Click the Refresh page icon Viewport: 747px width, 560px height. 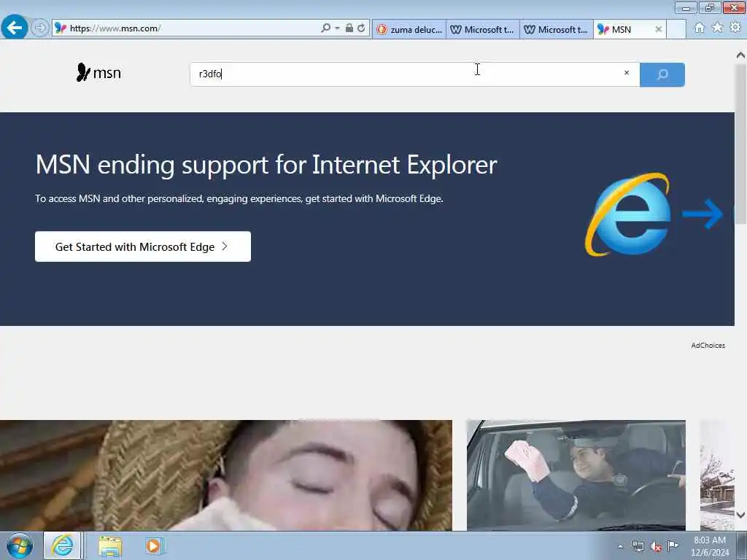coord(362,28)
